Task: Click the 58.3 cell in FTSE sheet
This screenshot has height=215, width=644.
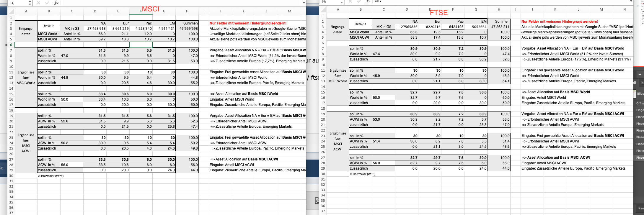Action: [x=407, y=37]
